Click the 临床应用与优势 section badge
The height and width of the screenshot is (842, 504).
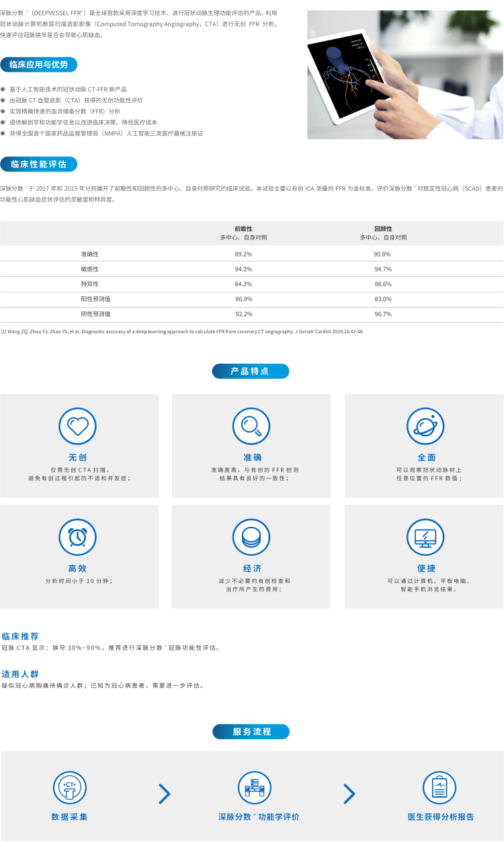(x=39, y=65)
